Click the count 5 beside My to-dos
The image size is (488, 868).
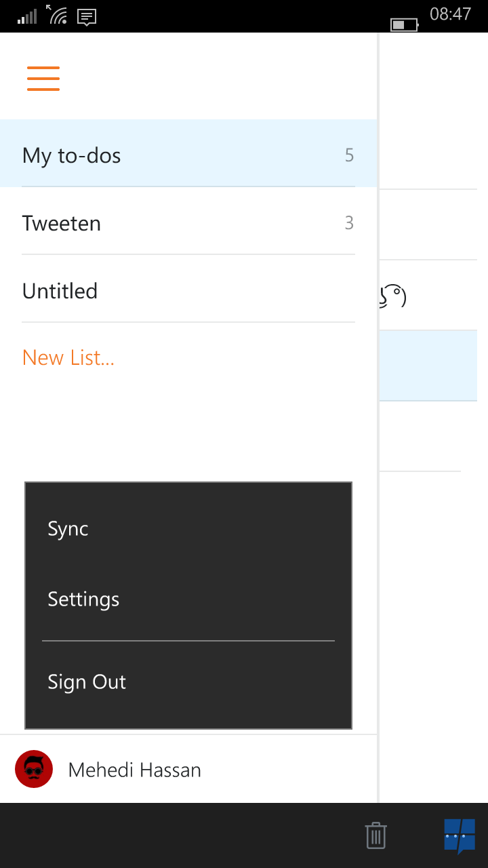tap(349, 155)
